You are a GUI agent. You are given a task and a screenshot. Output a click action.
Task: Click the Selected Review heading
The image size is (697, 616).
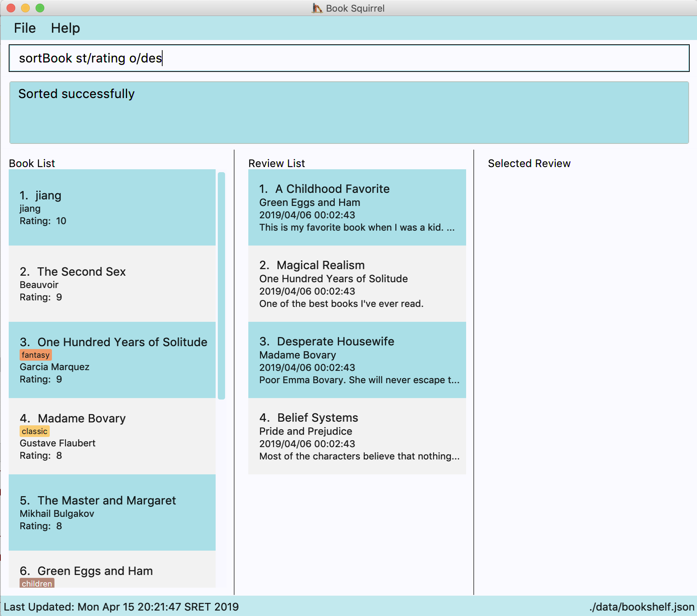click(x=529, y=163)
